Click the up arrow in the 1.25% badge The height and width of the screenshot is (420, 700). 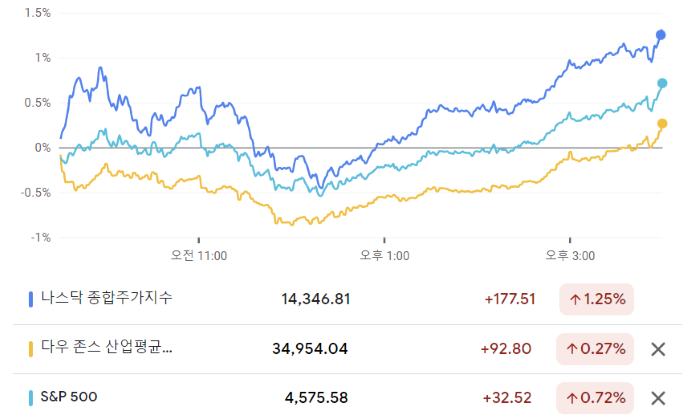pyautogui.click(x=577, y=298)
